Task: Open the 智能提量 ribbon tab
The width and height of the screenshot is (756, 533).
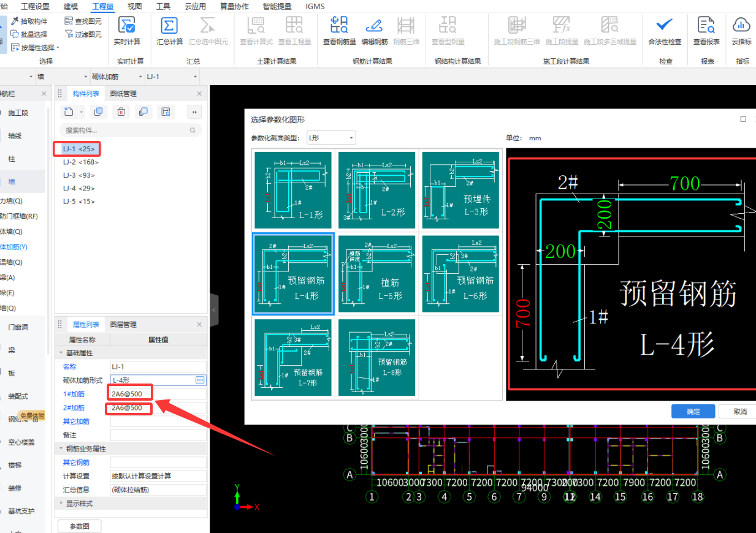Action: 277,6
